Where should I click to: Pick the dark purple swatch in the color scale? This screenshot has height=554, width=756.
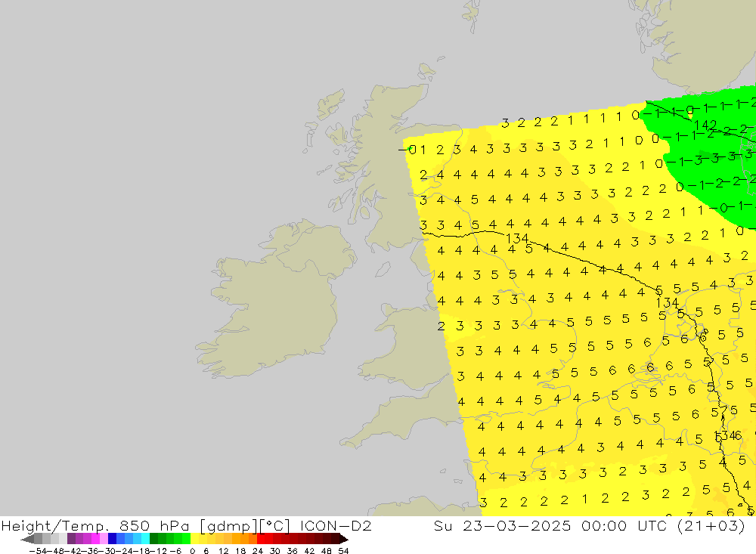click(71, 539)
